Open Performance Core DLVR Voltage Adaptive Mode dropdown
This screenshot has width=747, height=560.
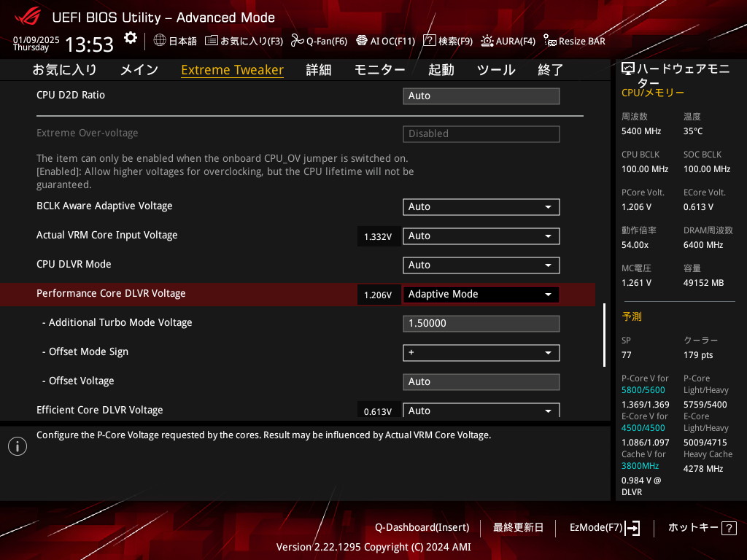[481, 295]
